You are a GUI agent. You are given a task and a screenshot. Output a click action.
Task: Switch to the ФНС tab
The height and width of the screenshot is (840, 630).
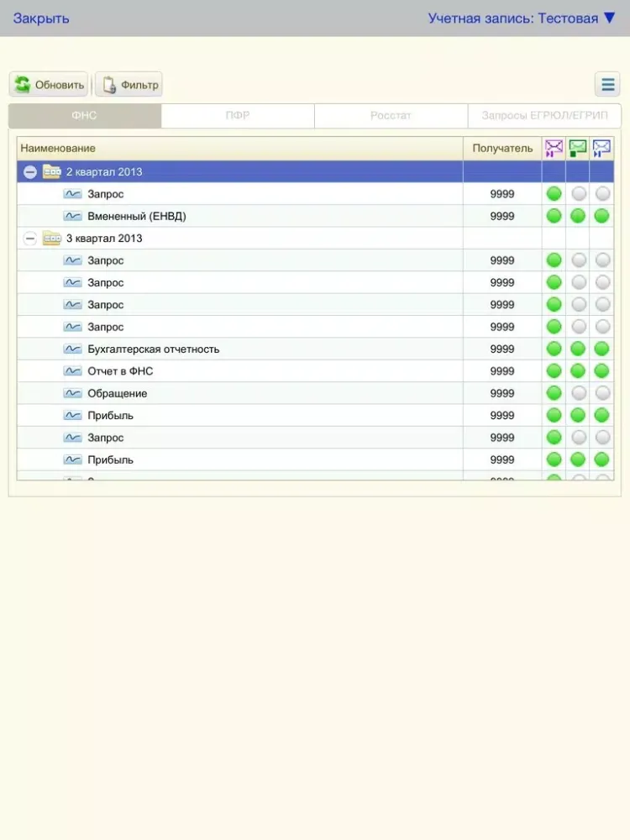point(85,116)
